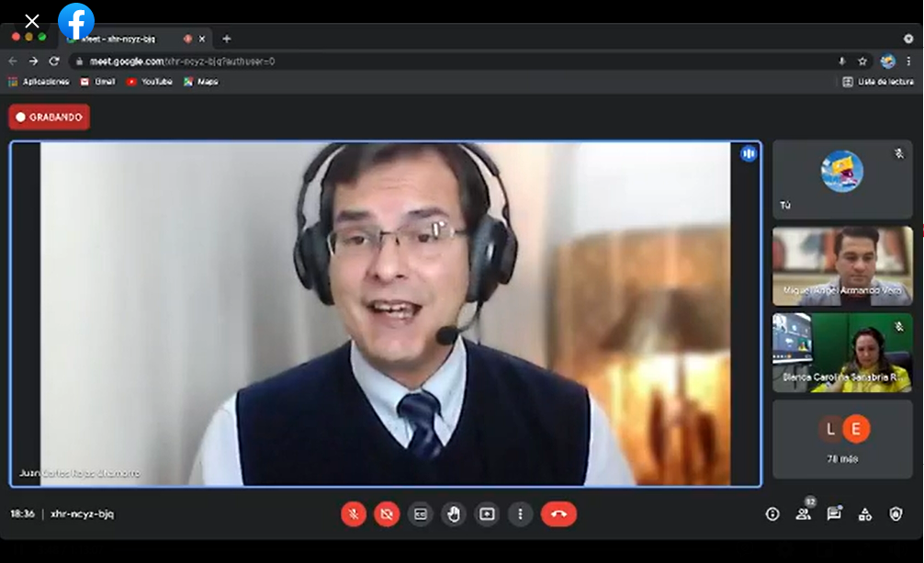
Task: Click the present screen icon
Action: (487, 514)
